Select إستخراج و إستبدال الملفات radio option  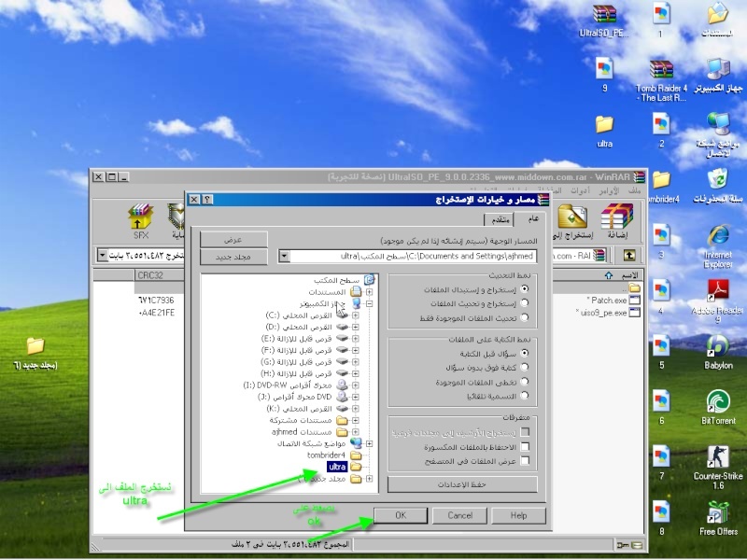(525, 289)
